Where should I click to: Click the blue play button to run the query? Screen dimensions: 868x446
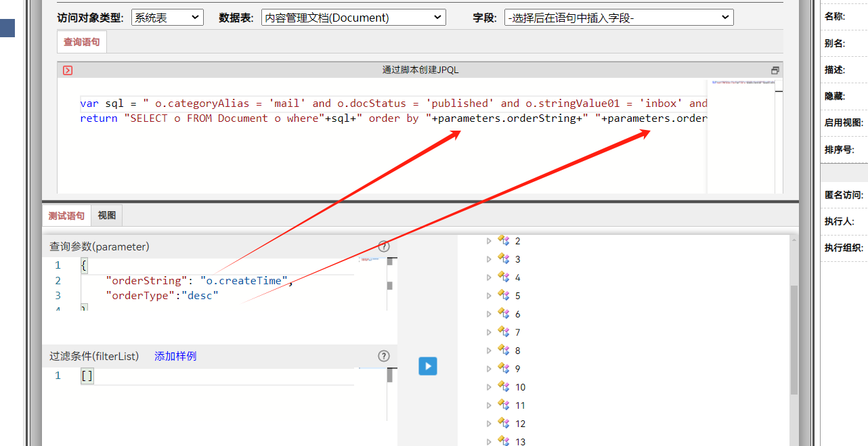[x=427, y=365]
